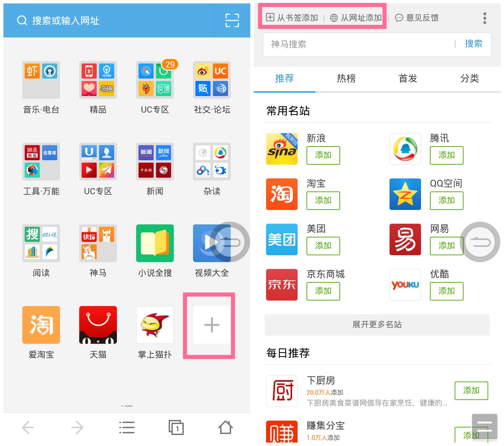The image size is (504, 446).
Task: Tap the floating back button on homepage
Action: 230,242
